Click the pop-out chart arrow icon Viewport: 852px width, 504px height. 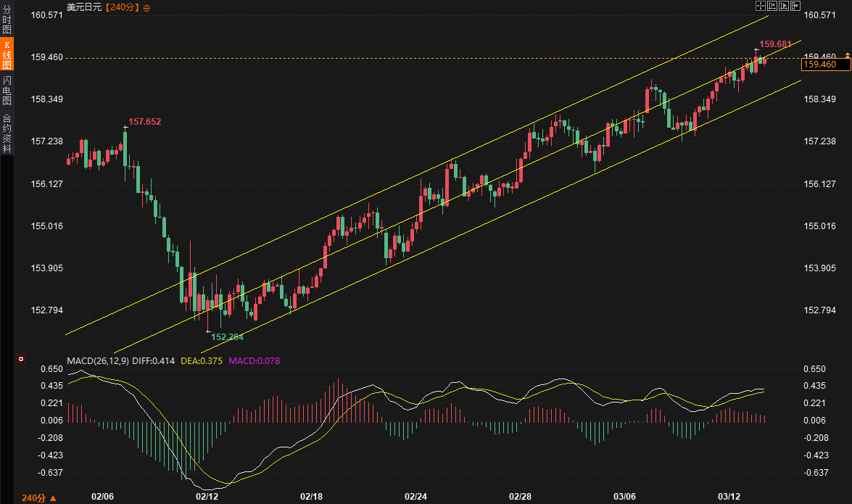point(795,6)
